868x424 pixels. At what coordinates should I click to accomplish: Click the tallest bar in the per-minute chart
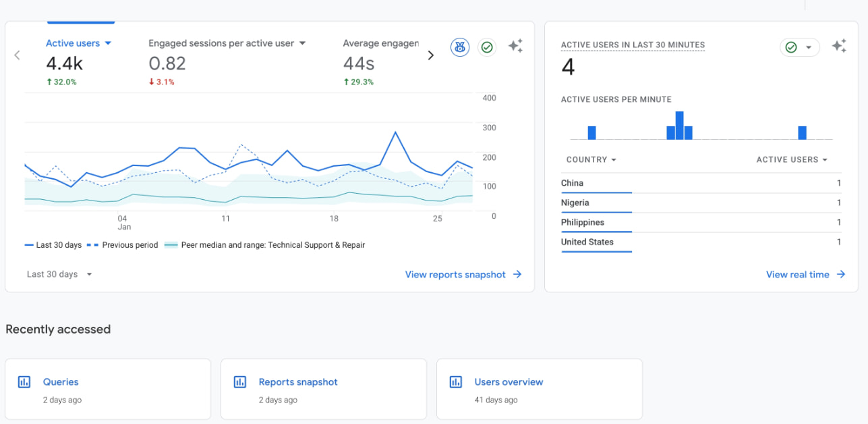pos(679,126)
